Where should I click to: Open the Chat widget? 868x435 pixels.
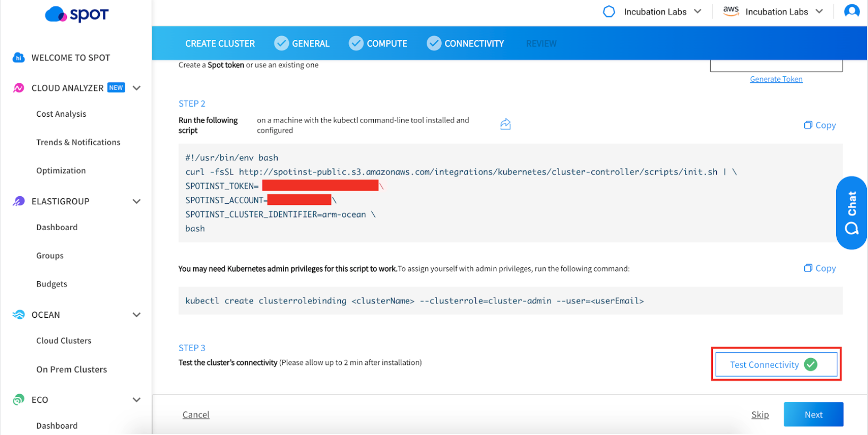(x=852, y=213)
